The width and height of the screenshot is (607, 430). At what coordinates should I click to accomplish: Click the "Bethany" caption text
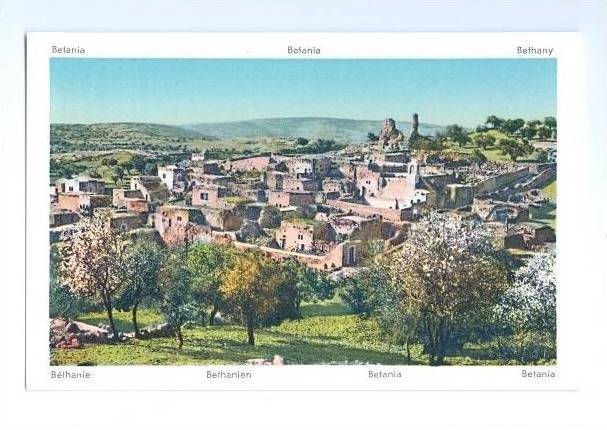(535, 51)
